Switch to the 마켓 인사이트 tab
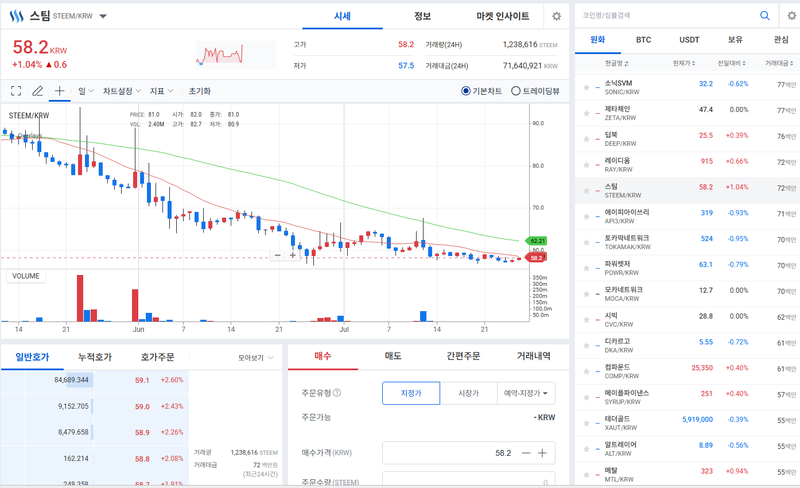The height and width of the screenshot is (488, 800). click(503, 16)
